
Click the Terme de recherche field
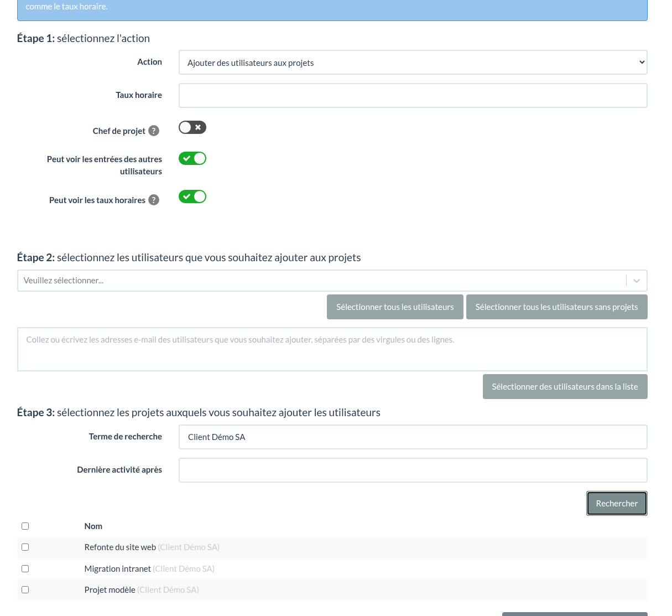click(413, 437)
